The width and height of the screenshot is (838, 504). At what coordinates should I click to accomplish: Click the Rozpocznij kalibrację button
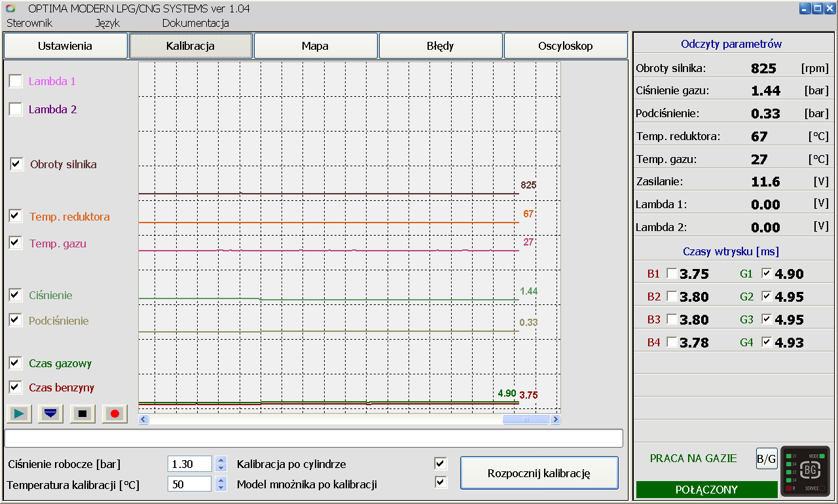(539, 473)
